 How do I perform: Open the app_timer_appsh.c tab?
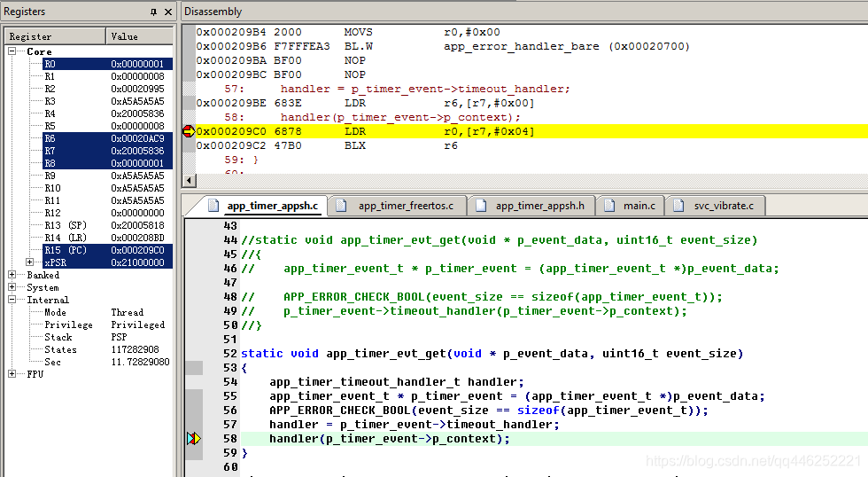coord(271,206)
